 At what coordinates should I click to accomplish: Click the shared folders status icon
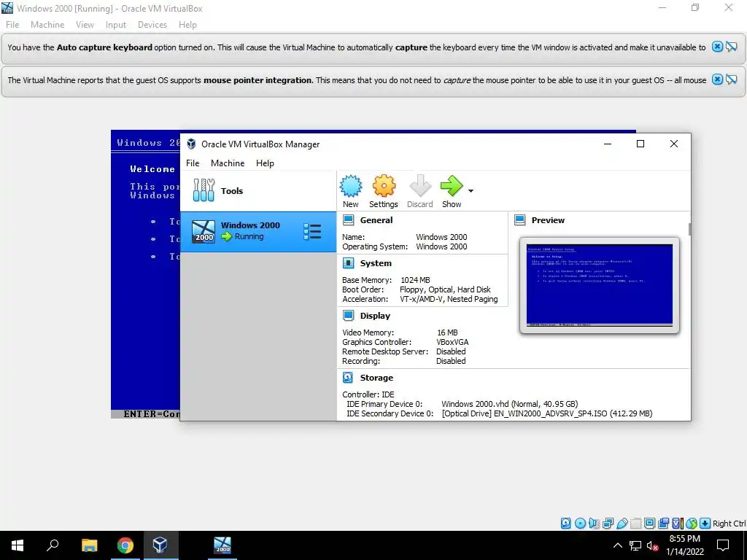click(x=635, y=524)
